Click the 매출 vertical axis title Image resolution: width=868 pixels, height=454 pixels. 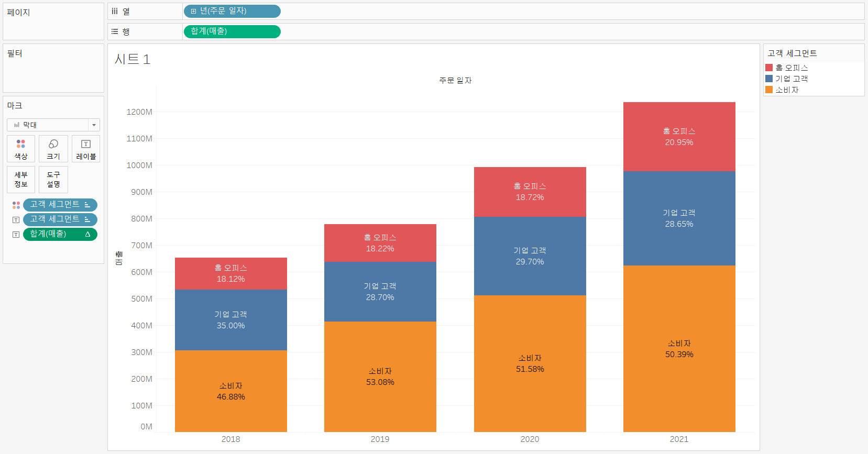(119, 258)
